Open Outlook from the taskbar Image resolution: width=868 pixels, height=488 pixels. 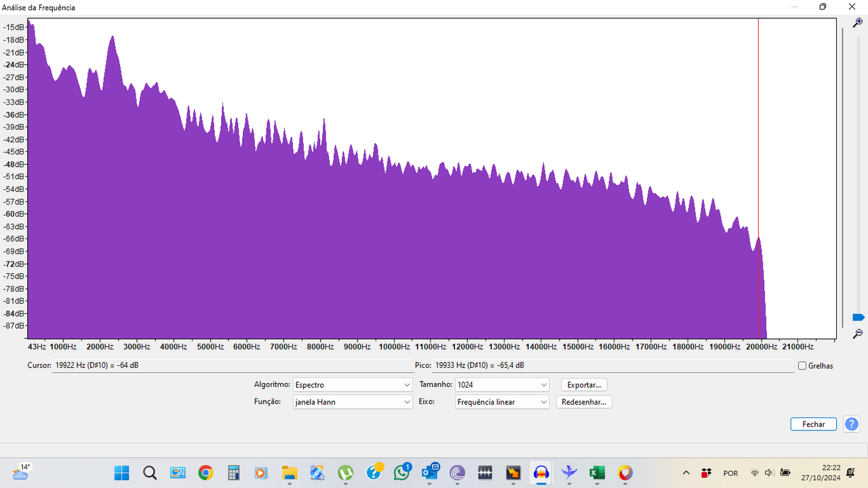[430, 472]
